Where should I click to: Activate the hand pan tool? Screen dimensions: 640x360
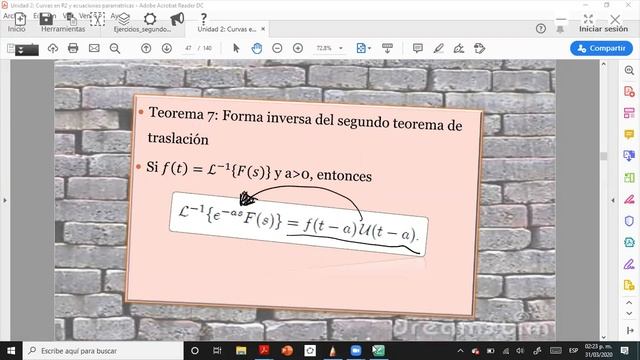coord(257,48)
